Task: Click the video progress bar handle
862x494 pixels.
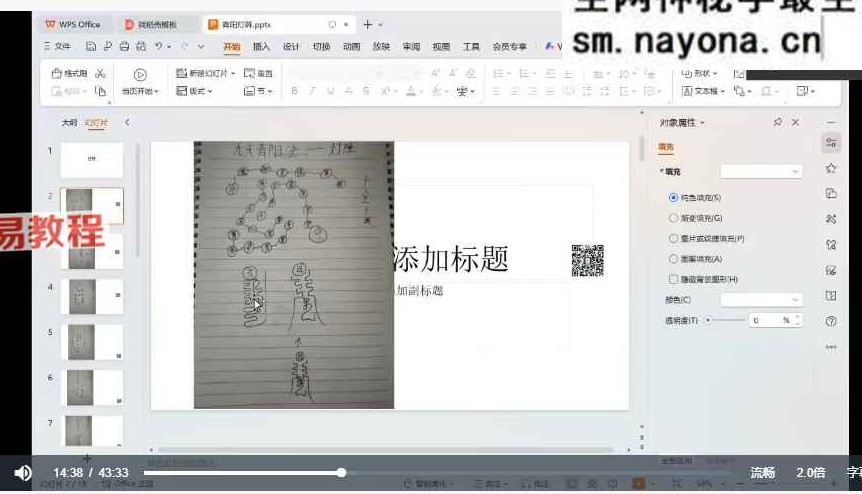Action: click(x=341, y=473)
